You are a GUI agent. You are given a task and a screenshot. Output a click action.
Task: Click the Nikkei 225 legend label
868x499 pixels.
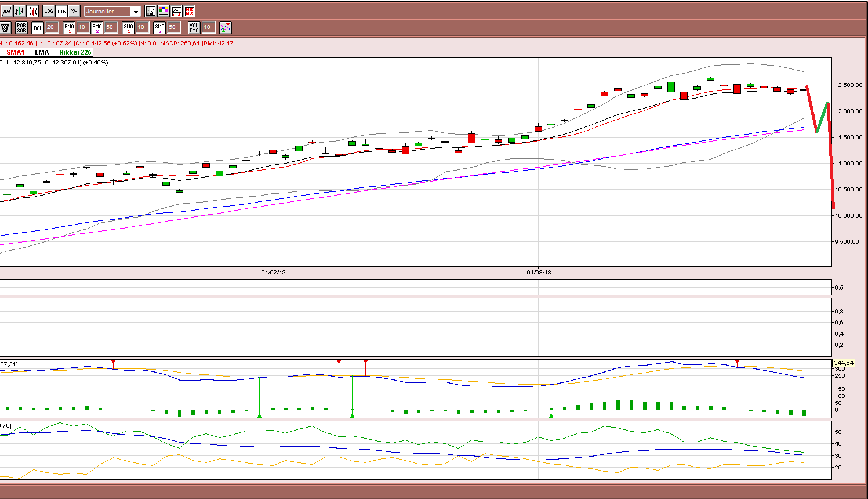coord(75,52)
